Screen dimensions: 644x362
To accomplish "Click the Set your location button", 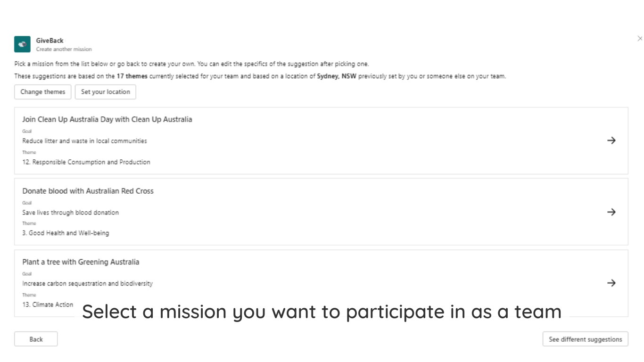I will coord(105,92).
